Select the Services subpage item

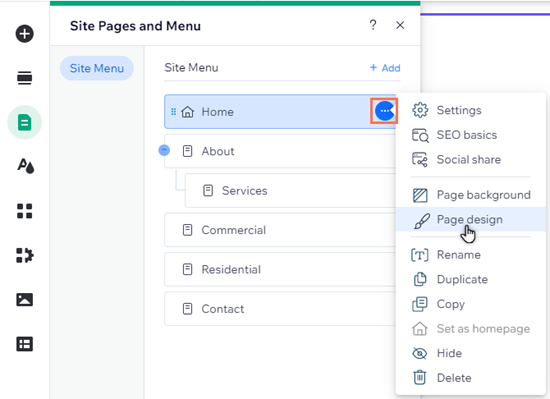coord(290,191)
